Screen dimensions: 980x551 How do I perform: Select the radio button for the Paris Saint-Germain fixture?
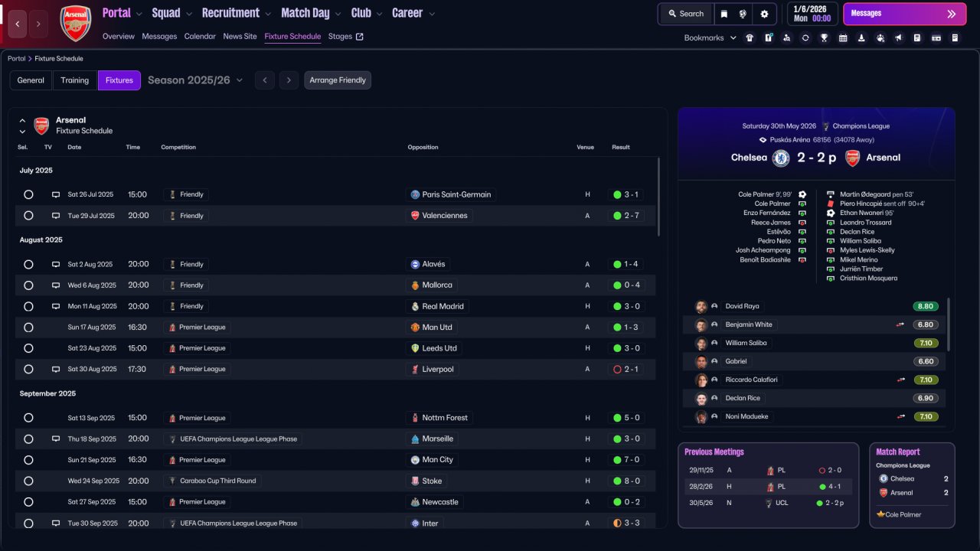click(x=28, y=194)
